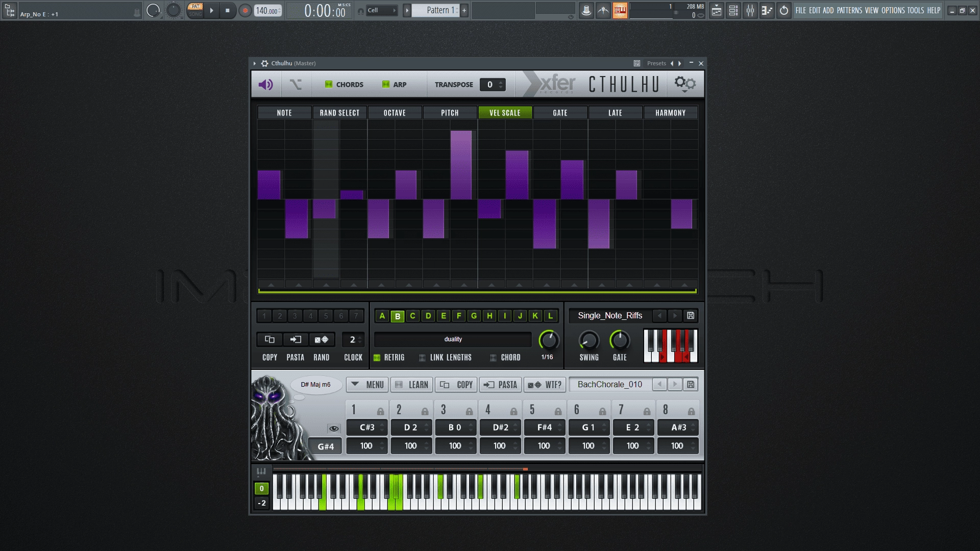Open the Single_Note_Riffs preset list
This screenshot has width=980, height=551.
pos(610,316)
